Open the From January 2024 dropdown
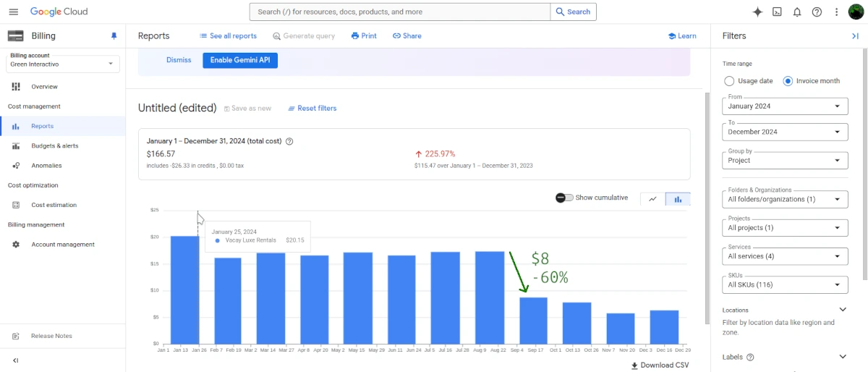This screenshot has width=868, height=372. 785,106
